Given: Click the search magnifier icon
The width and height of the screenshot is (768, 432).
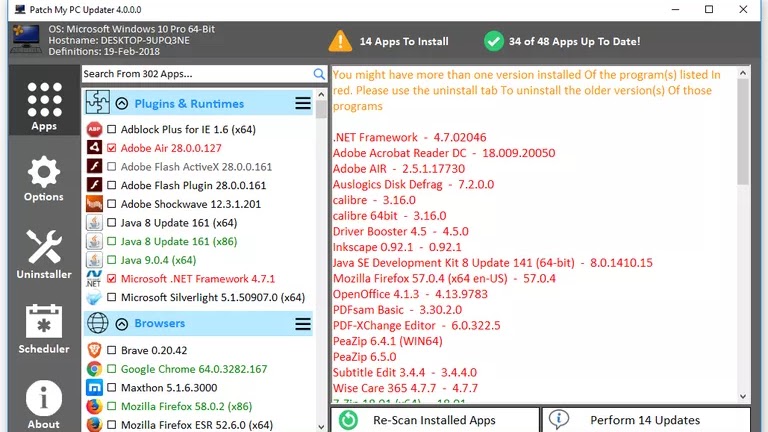Looking at the screenshot, I should [x=319, y=74].
